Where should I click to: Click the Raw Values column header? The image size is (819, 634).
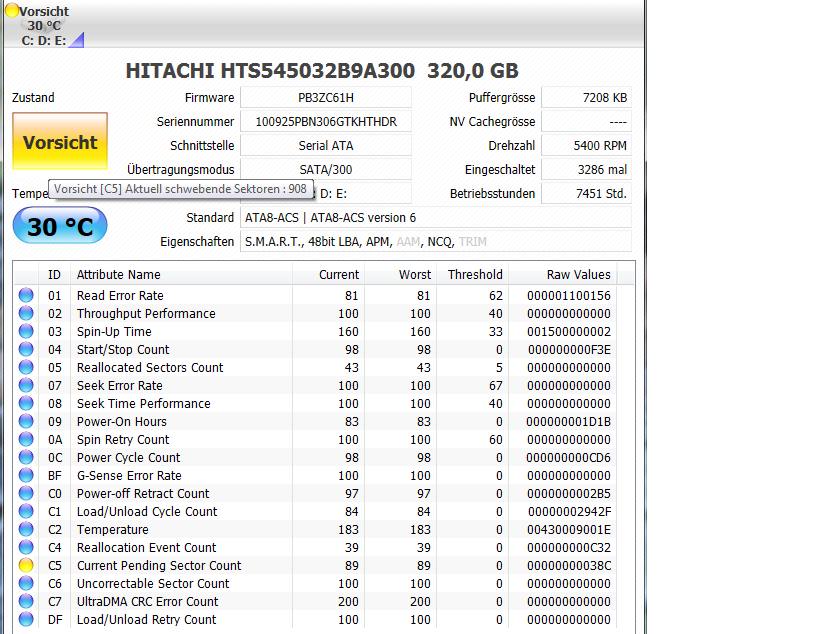coord(563,274)
